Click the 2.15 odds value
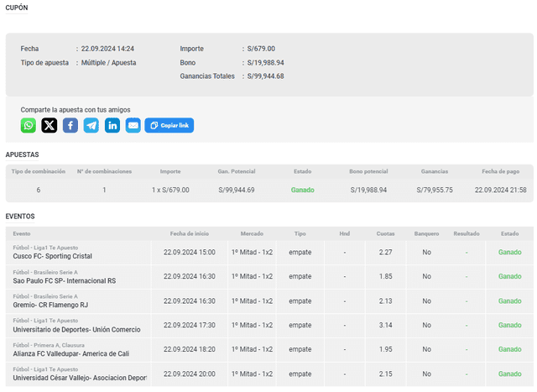Image resolution: width=537 pixels, height=392 pixels. (x=386, y=374)
